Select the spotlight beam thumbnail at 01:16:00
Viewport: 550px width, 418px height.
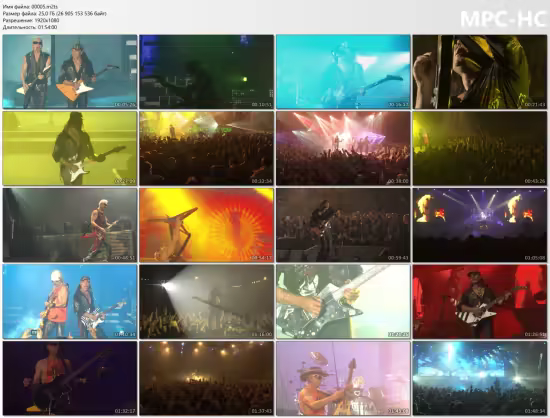click(x=207, y=302)
